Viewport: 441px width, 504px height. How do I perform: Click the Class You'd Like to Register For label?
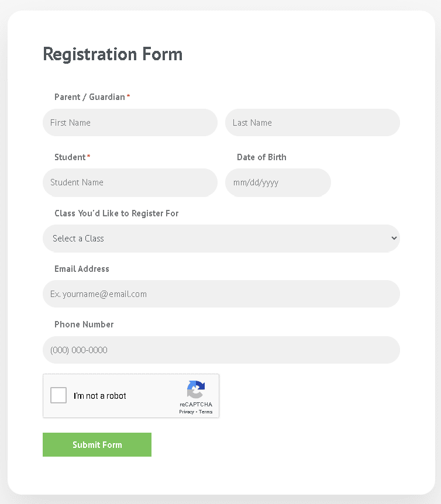tap(116, 213)
